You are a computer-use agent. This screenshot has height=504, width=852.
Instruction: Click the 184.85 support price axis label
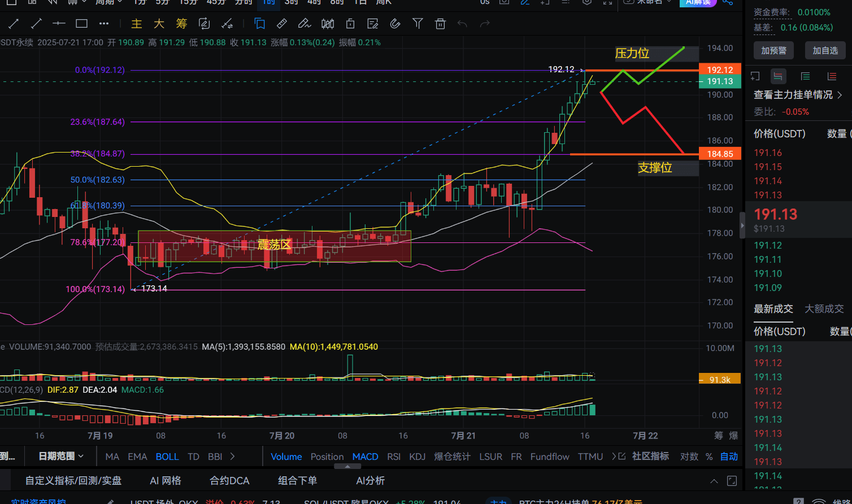(x=720, y=154)
